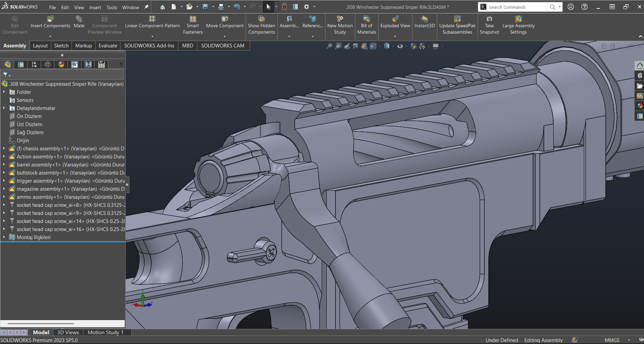Open the FeatureManager filter dropdown

pos(6,75)
